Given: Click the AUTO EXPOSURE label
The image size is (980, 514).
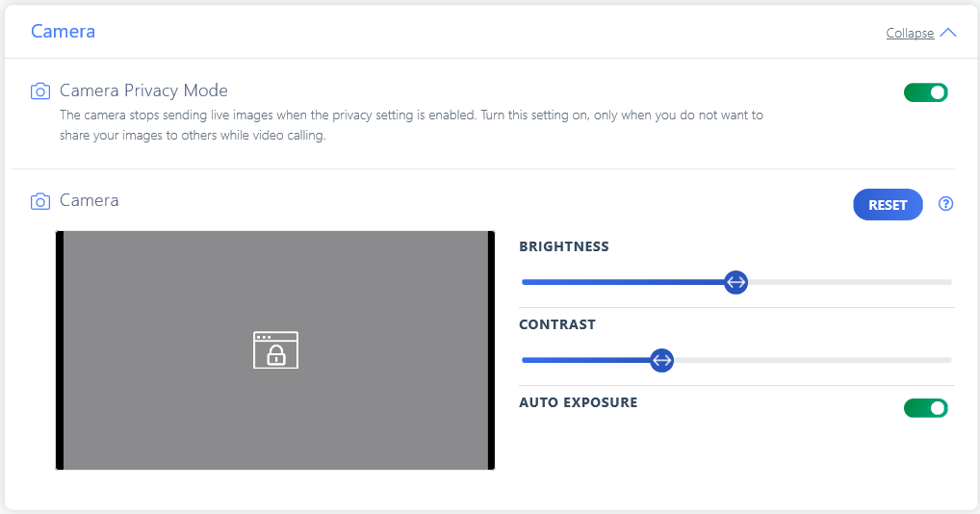Looking at the screenshot, I should [x=579, y=403].
